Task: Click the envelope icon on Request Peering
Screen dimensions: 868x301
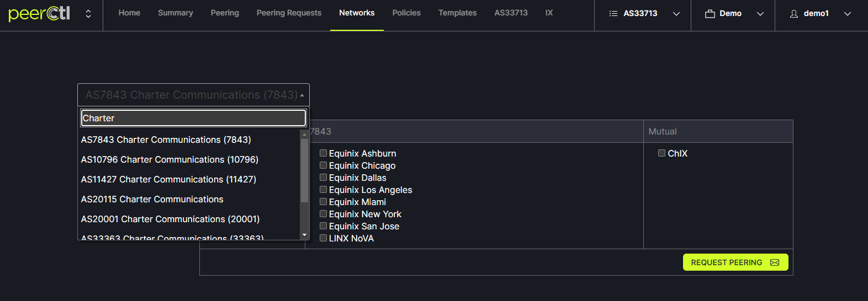Action: pos(775,262)
